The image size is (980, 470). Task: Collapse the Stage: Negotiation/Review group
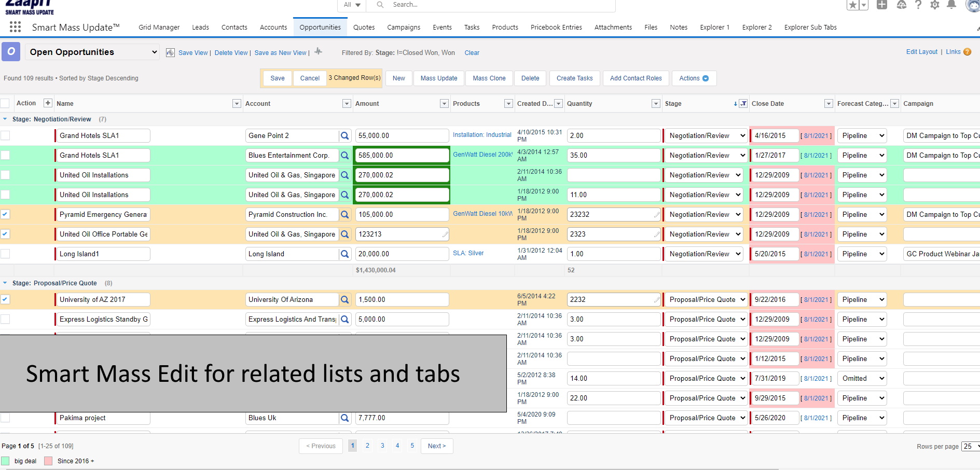5,119
